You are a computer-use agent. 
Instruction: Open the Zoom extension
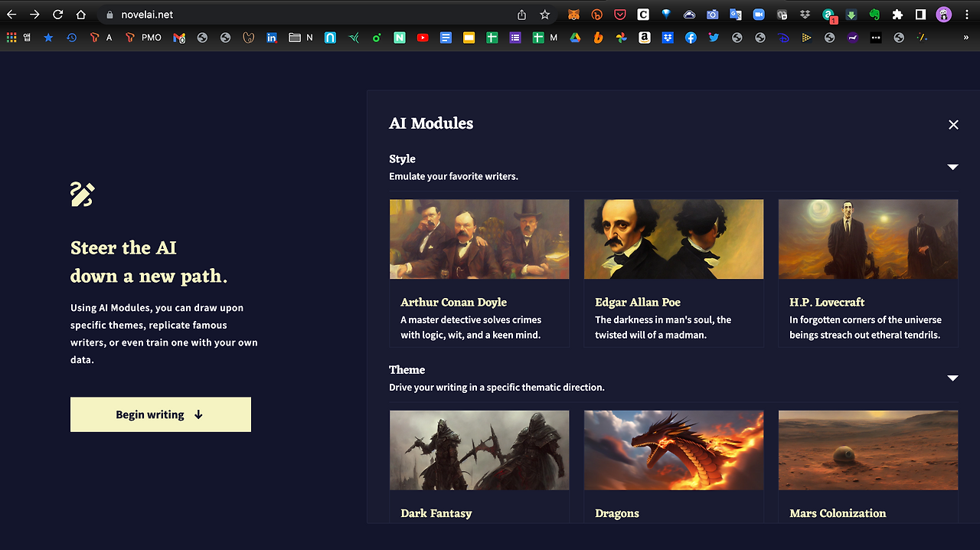(x=759, y=15)
